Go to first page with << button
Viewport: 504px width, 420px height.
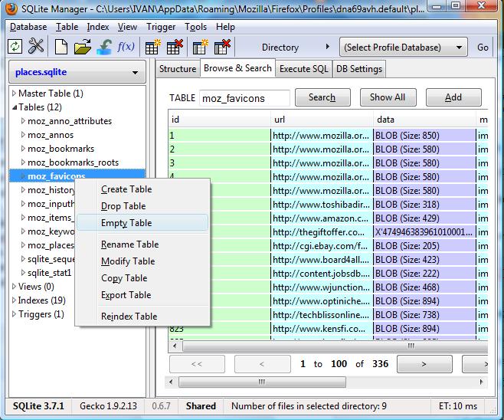click(x=197, y=364)
